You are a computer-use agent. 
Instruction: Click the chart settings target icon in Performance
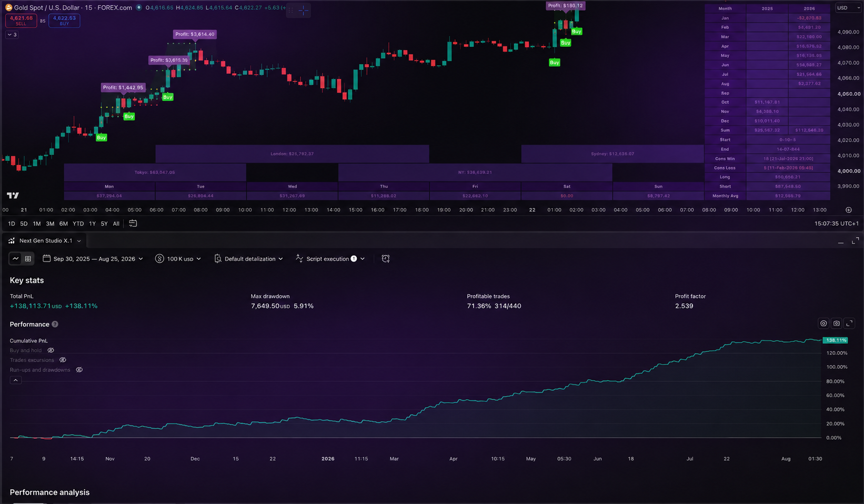tap(823, 324)
